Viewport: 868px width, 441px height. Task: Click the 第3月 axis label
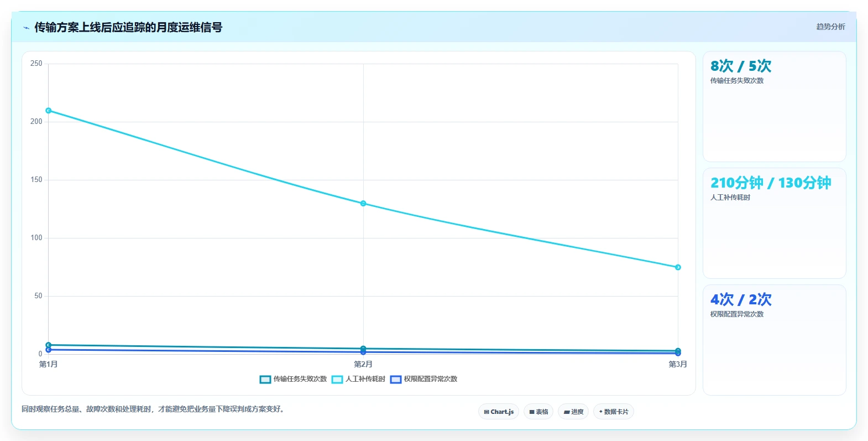point(678,364)
